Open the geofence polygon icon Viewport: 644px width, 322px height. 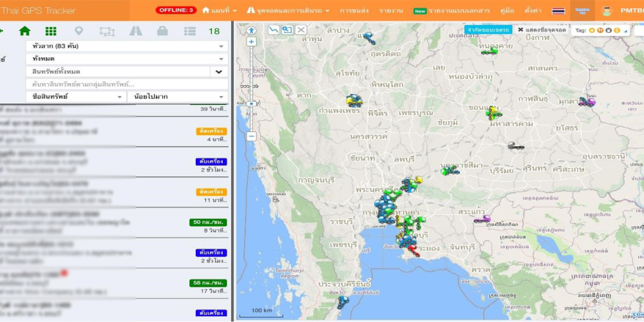pyautogui.click(x=107, y=31)
